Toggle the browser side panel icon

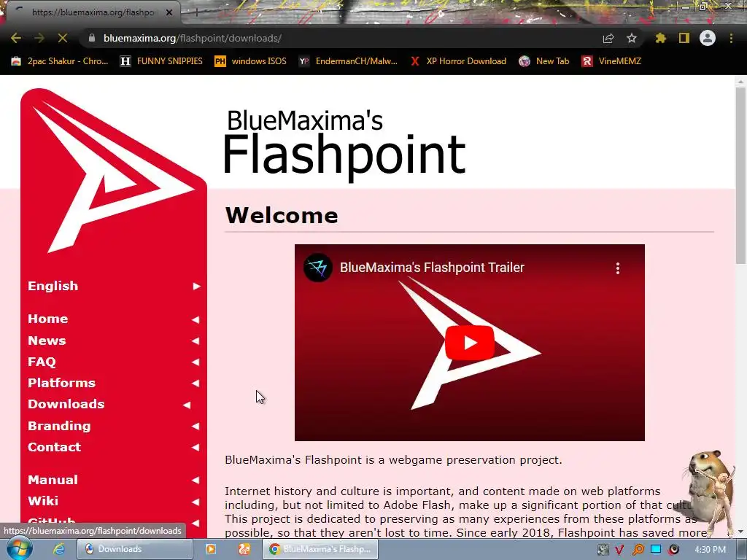[684, 38]
